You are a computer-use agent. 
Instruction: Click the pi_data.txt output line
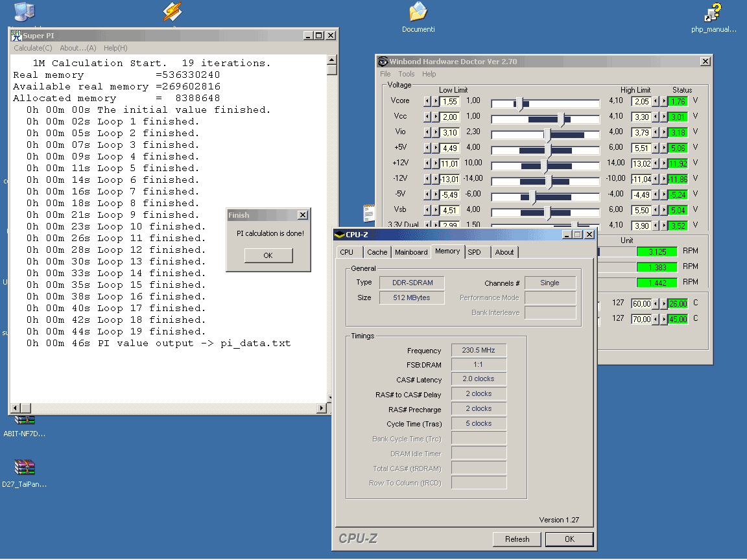pos(158,344)
